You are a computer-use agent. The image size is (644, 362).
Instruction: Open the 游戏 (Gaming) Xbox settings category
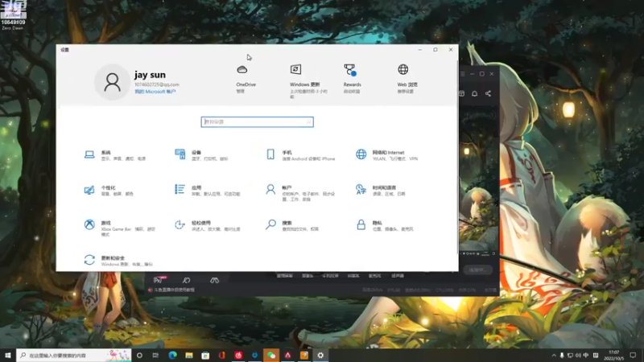(120, 228)
